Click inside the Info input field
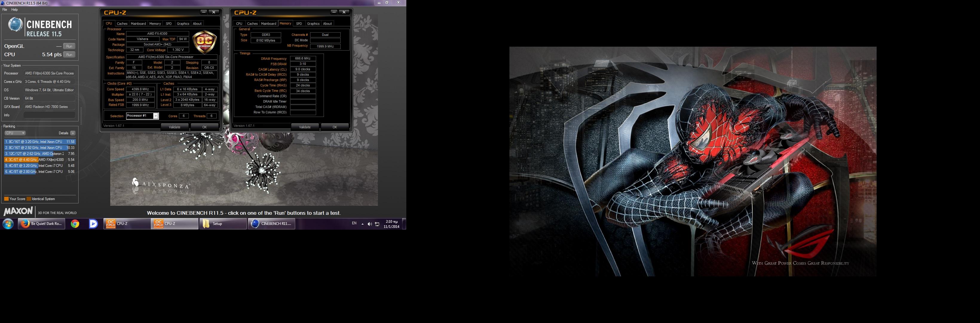Screen dimensions: 980x323 49,115
